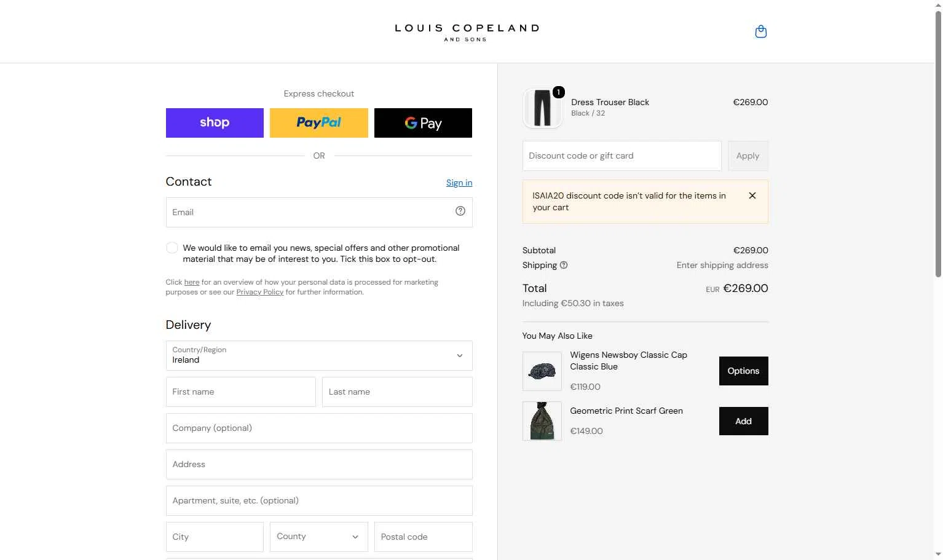The width and height of the screenshot is (943, 560).
Task: Tick the marketing emails opt-out checkbox
Action: [172, 248]
